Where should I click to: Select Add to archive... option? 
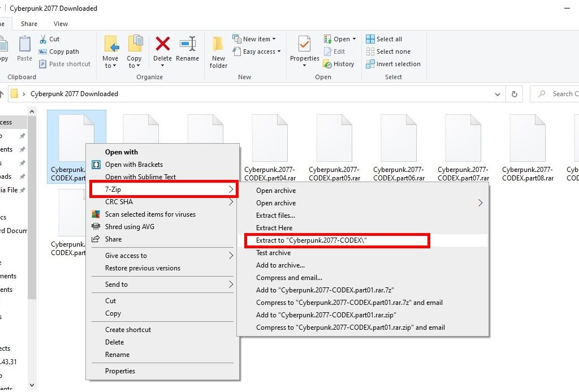coord(362,265)
